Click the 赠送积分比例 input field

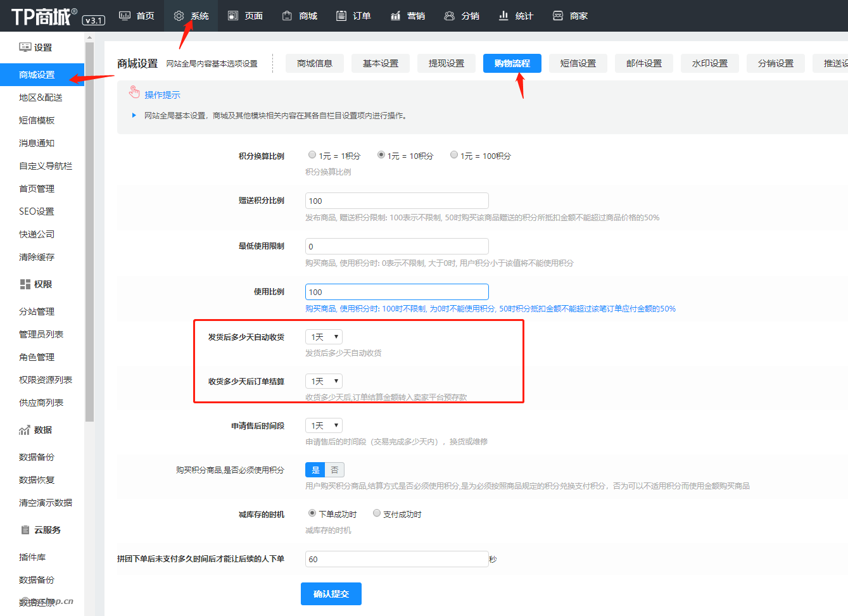397,201
